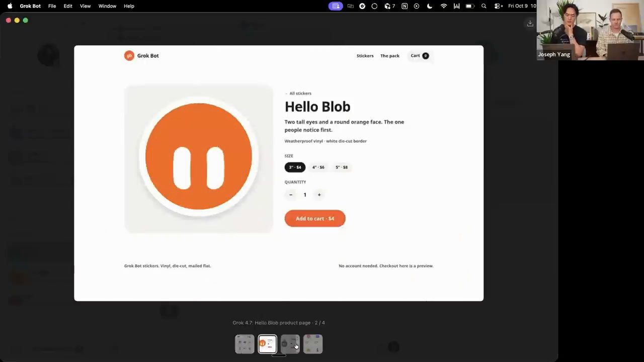Select the 3" · $4 size option
Image resolution: width=644 pixels, height=362 pixels.
click(295, 167)
